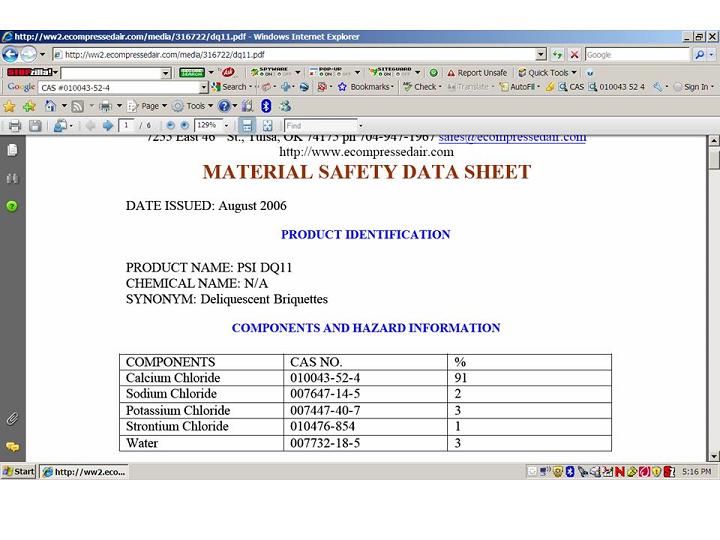Image resolution: width=720 pixels, height=540 pixels.
Task: Click the PDF page number field
Action: (126, 125)
